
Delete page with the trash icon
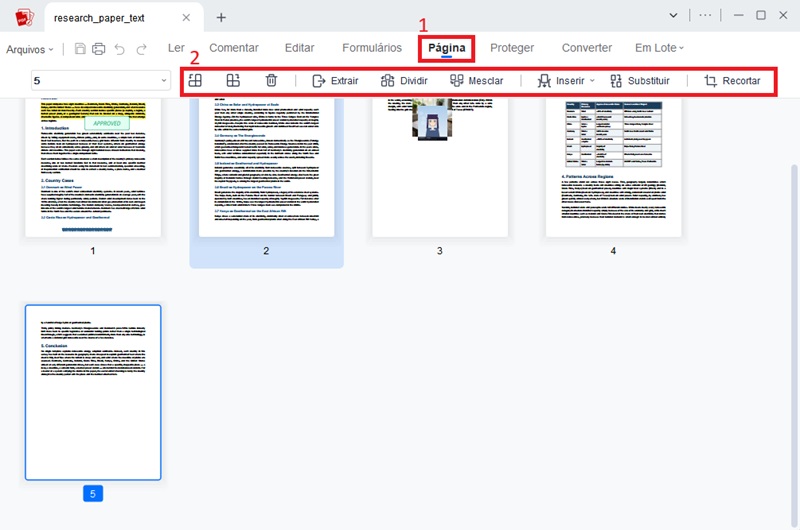271,81
